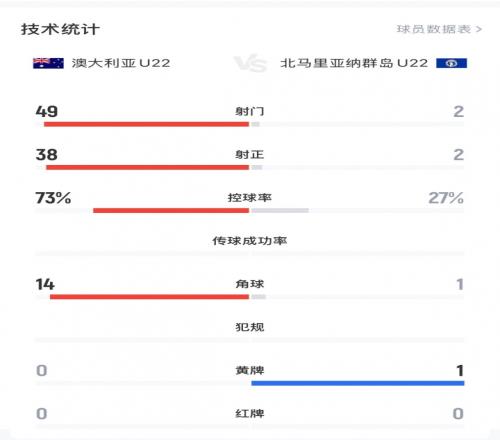This screenshot has height=440, width=500.
Task: Click Australia's 49 shots value
Action: coord(47,111)
